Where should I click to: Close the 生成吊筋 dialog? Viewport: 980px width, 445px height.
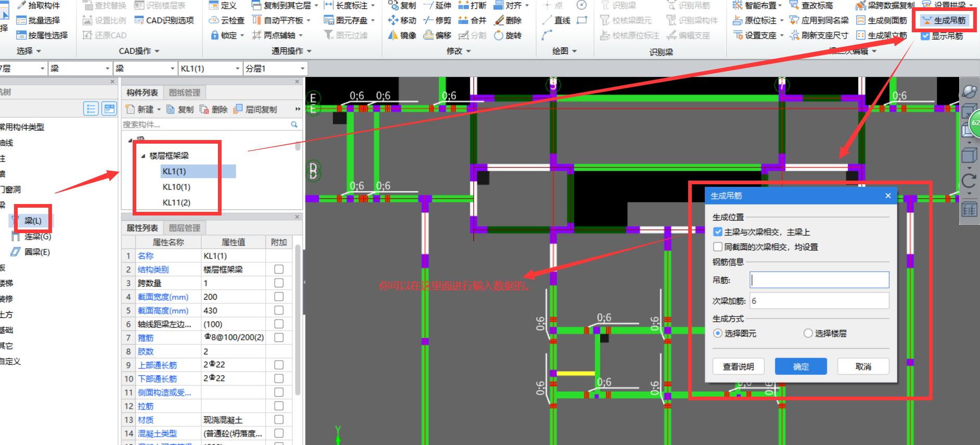[x=888, y=196]
